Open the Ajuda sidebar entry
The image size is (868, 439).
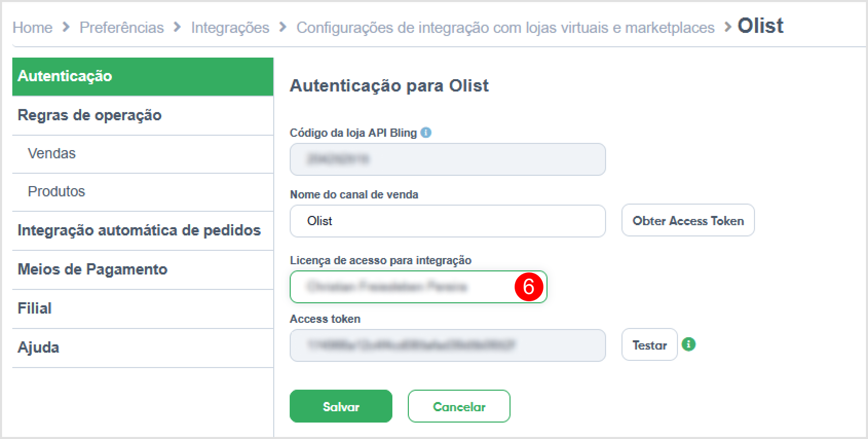(x=38, y=347)
